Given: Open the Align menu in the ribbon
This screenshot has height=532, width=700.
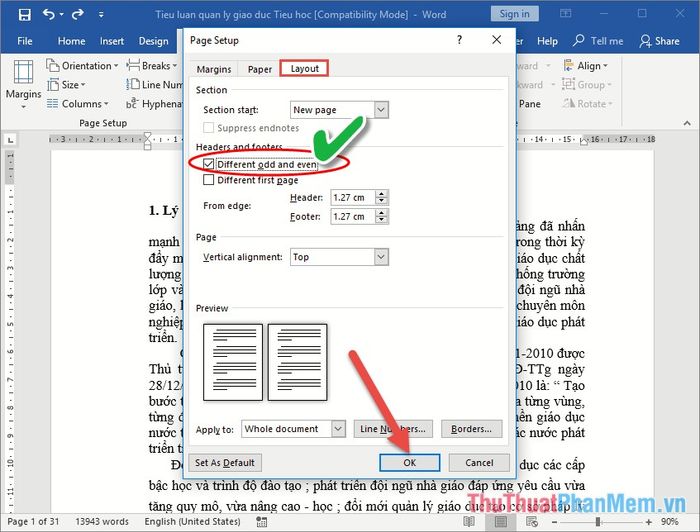Looking at the screenshot, I should tap(585, 66).
